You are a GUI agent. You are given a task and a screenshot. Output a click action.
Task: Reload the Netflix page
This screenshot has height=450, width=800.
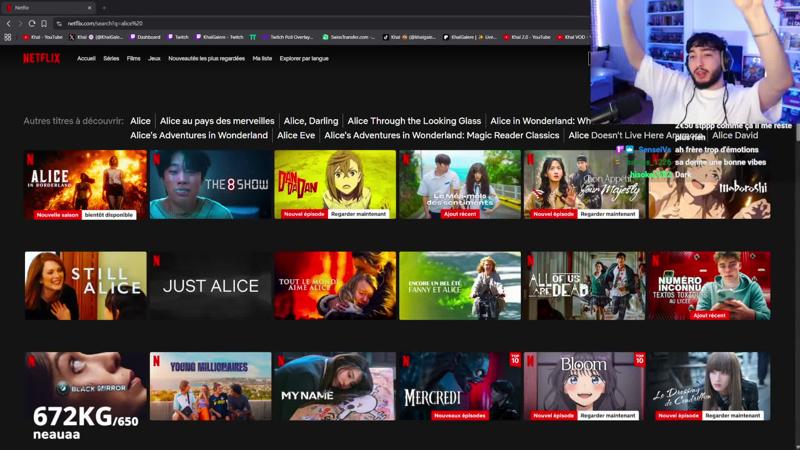(32, 23)
